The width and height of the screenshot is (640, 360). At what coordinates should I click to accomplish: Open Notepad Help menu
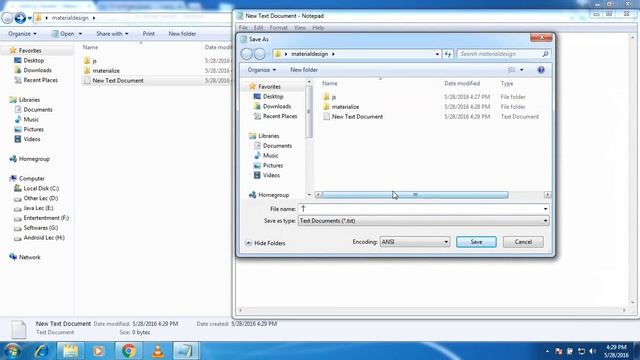(x=318, y=28)
